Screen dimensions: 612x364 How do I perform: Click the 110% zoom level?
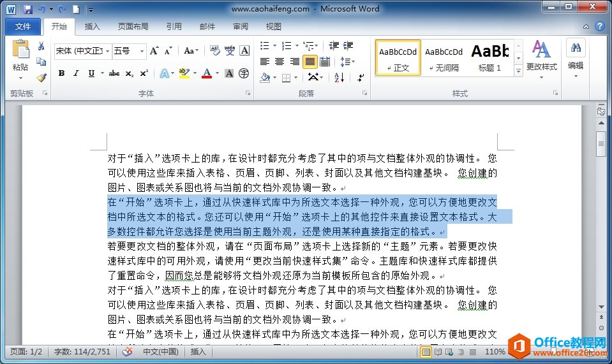(x=495, y=352)
